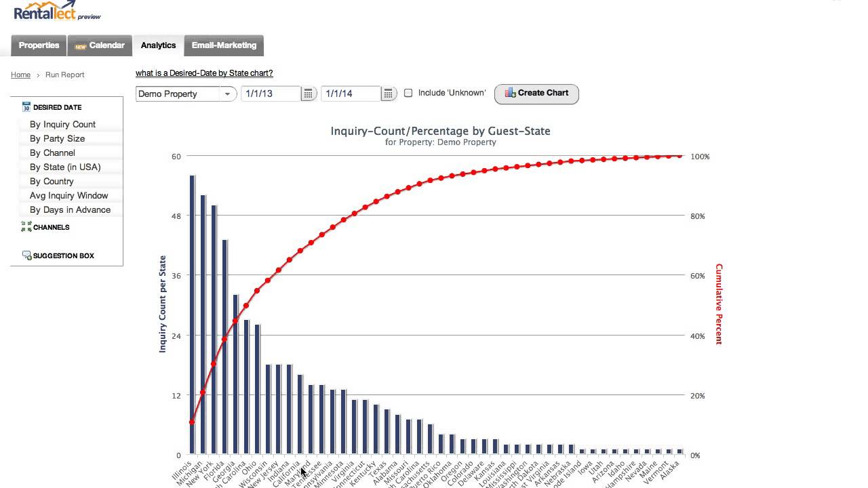Open the Demo Property dropdown
The image size is (868, 488).
[186, 94]
